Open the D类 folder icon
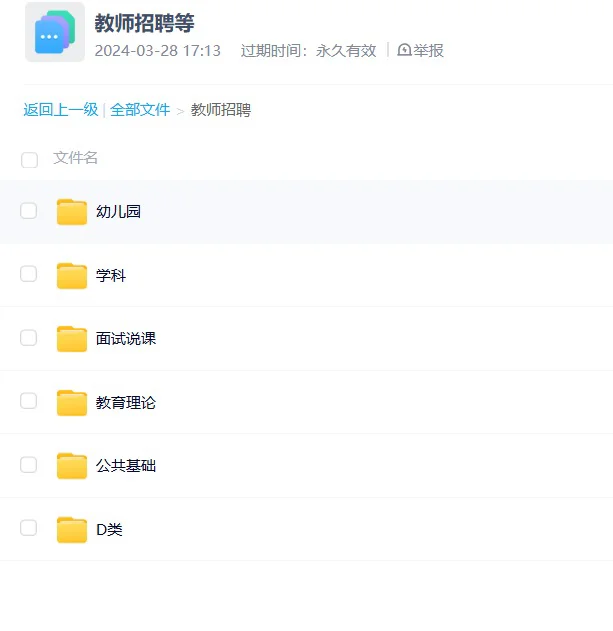The image size is (613, 631). pos(72,529)
